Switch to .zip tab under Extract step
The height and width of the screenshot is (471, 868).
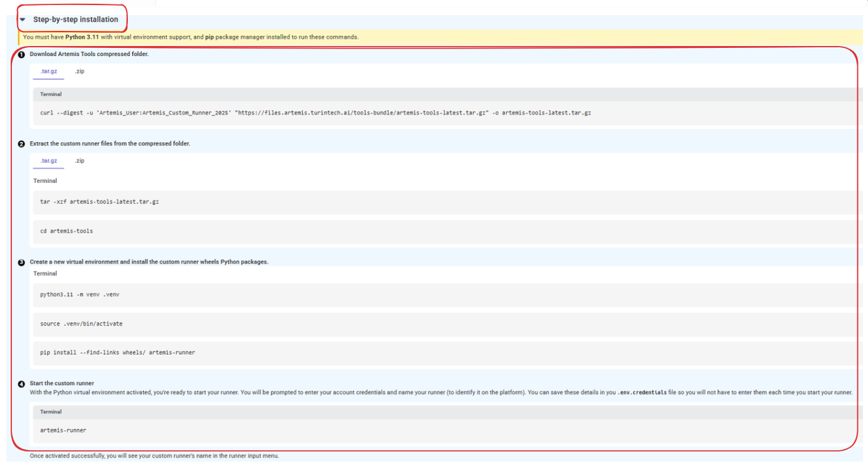[x=79, y=161]
